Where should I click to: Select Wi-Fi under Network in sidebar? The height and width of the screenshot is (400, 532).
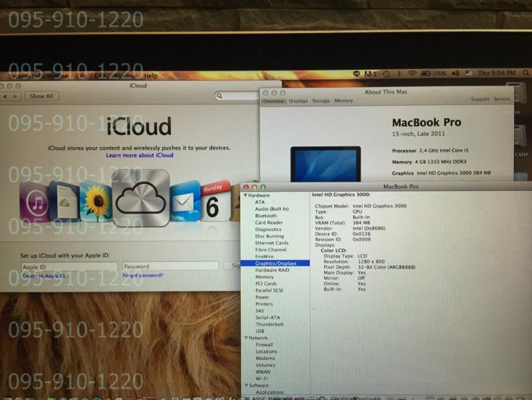(261, 379)
